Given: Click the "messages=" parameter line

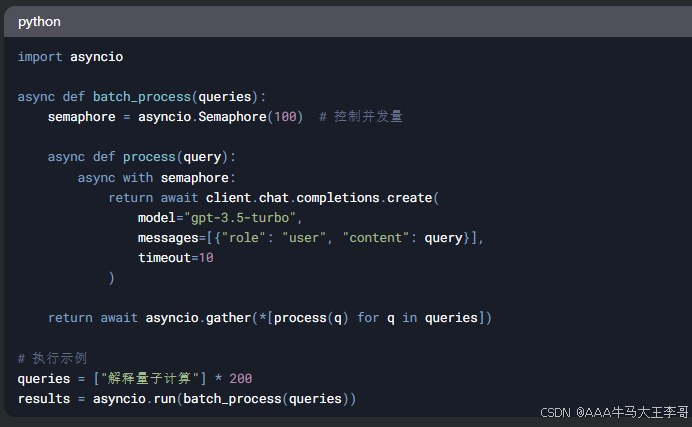Looking at the screenshot, I should click(x=311, y=238).
